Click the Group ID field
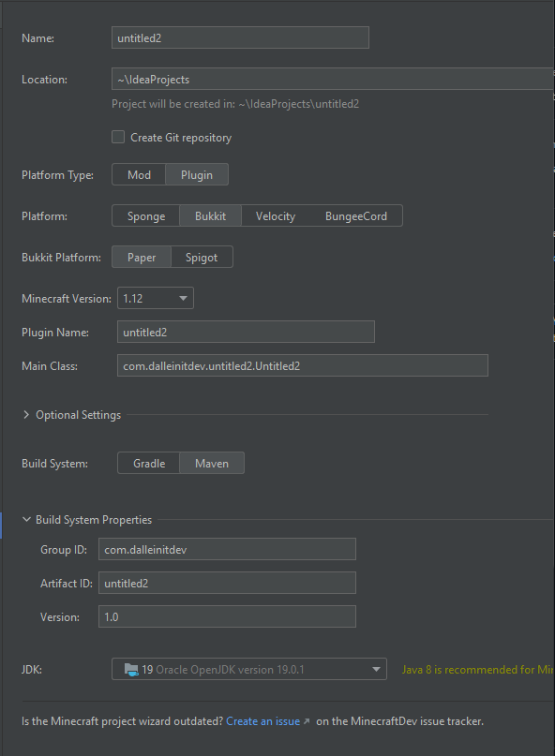 [227, 549]
